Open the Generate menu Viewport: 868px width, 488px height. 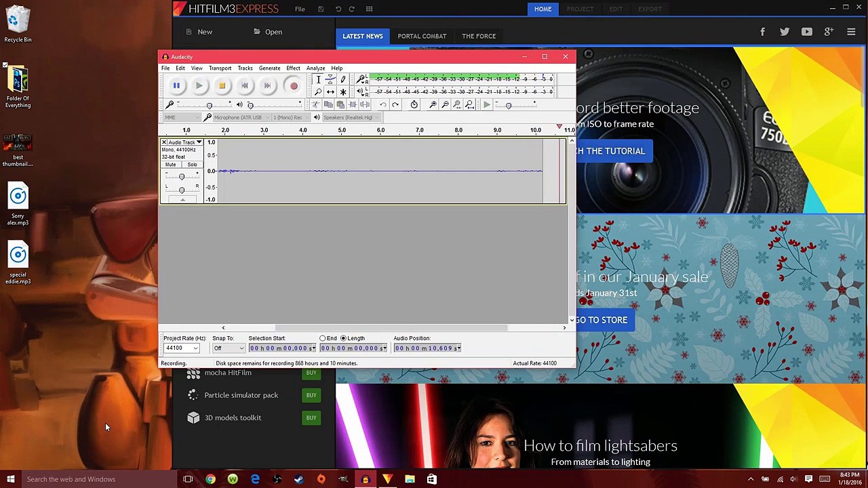point(269,68)
